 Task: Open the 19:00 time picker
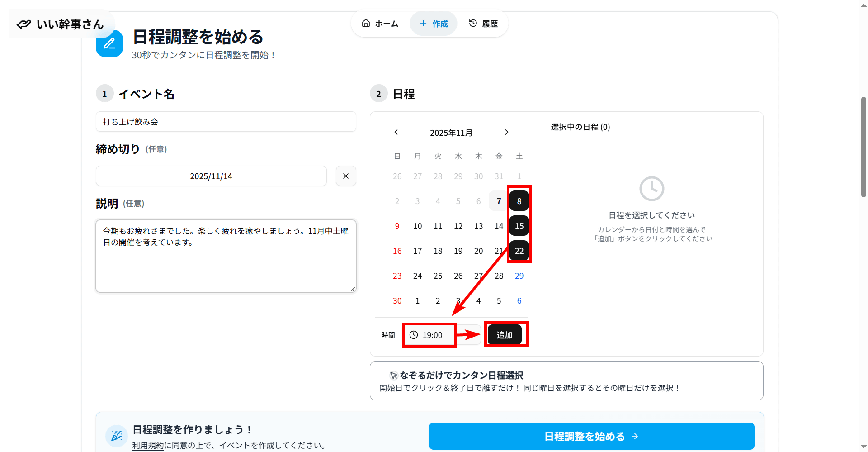(x=432, y=335)
